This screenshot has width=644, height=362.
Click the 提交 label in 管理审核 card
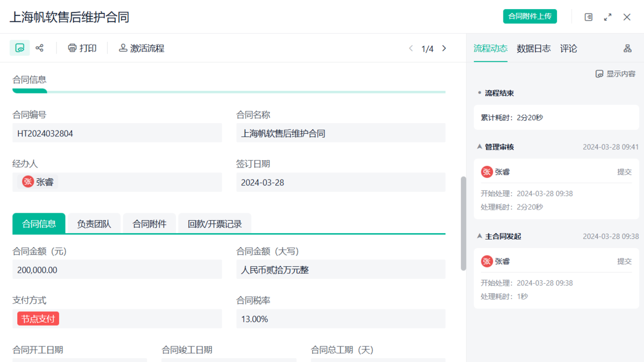[x=624, y=172]
